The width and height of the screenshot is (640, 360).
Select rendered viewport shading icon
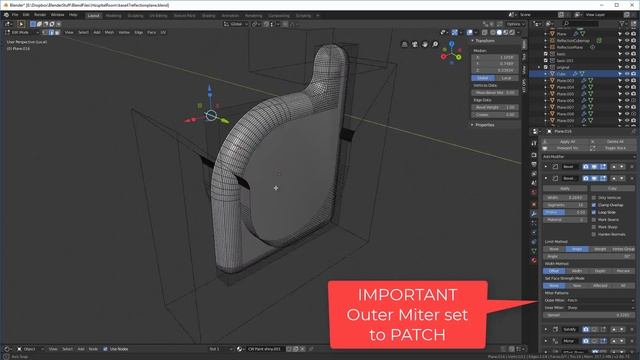512,32
